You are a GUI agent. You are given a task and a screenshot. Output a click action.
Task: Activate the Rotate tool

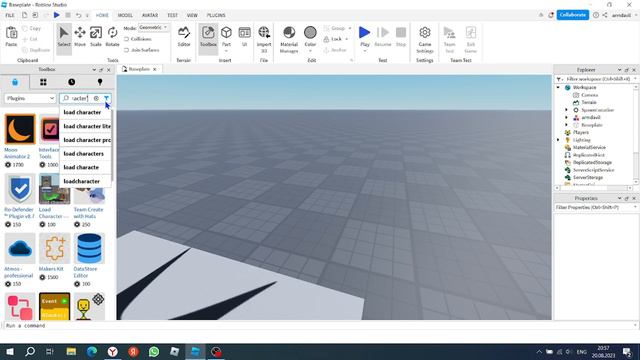(112, 36)
